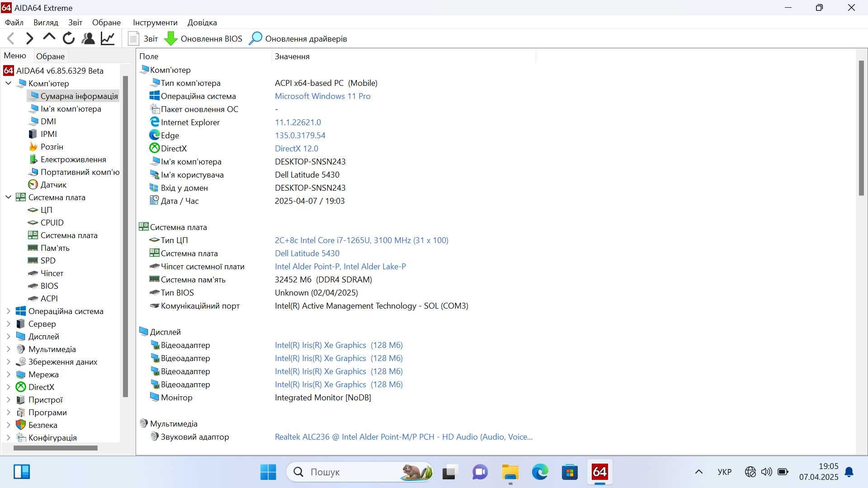Click the Значення column header
This screenshot has width=868, height=488.
404,56
